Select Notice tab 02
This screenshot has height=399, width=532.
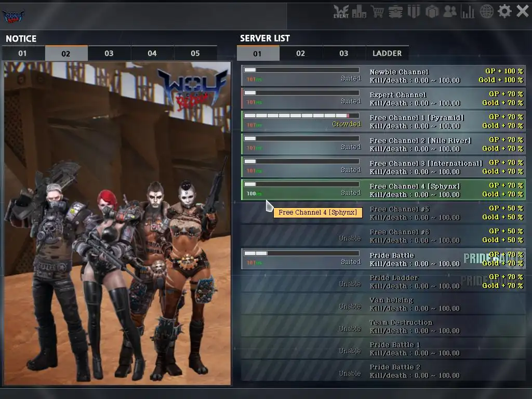66,54
